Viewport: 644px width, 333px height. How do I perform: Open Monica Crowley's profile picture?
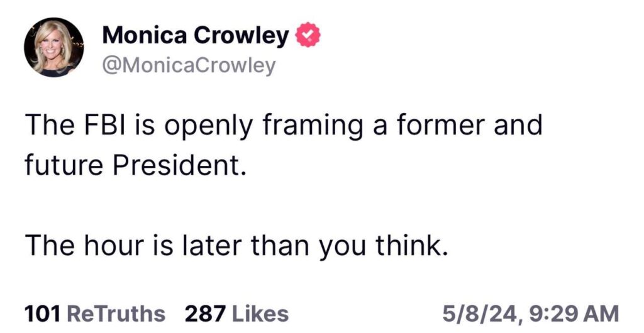point(54,47)
